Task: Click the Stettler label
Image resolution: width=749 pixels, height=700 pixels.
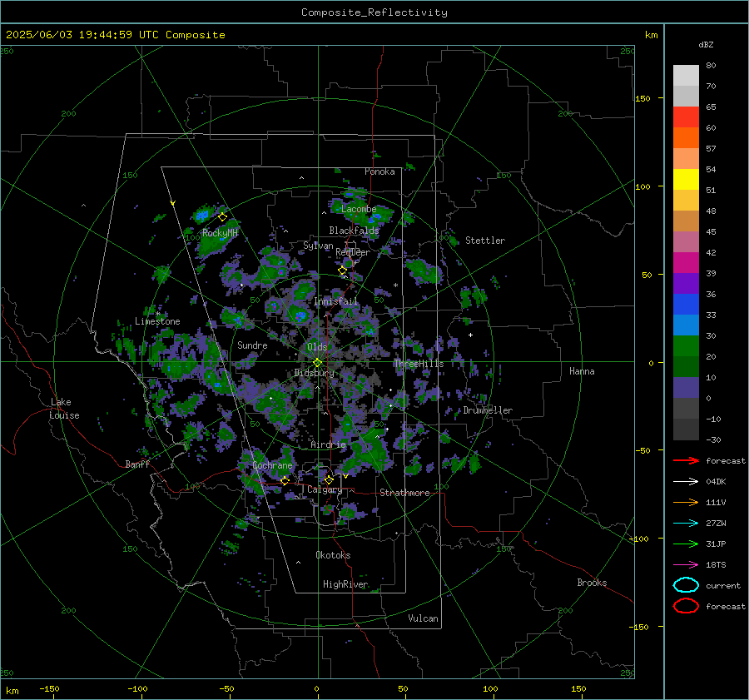Action: (485, 241)
